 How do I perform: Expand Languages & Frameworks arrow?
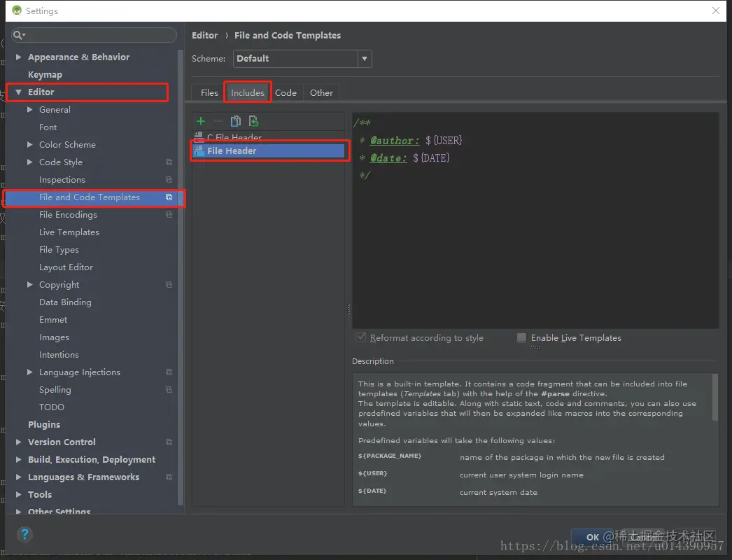19,477
